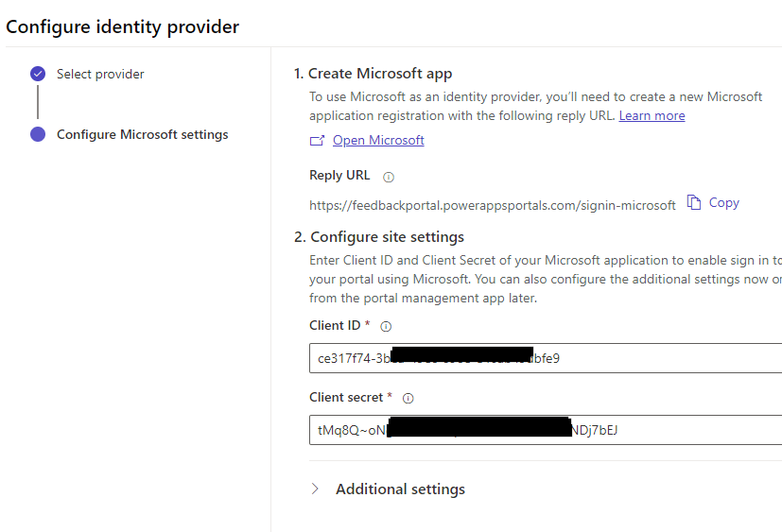Select the Configure Microsoft settings step label
782x532 pixels.
click(142, 134)
